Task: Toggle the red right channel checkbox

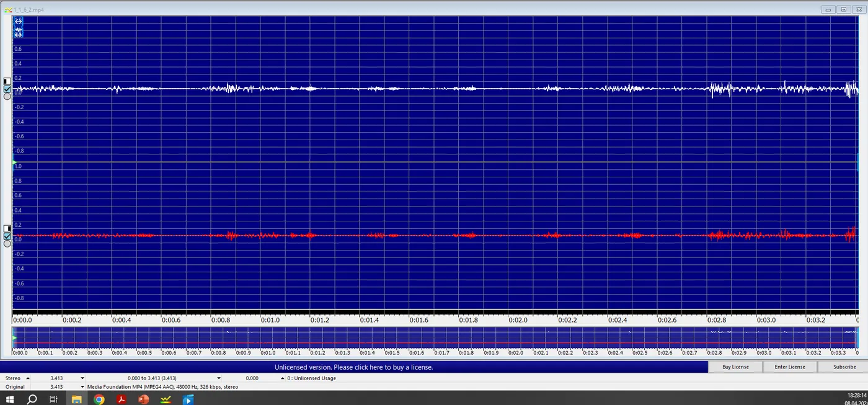Action: 7,236
